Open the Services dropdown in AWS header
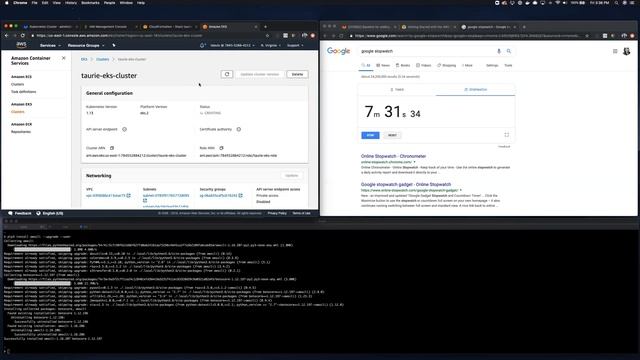 click(50, 45)
